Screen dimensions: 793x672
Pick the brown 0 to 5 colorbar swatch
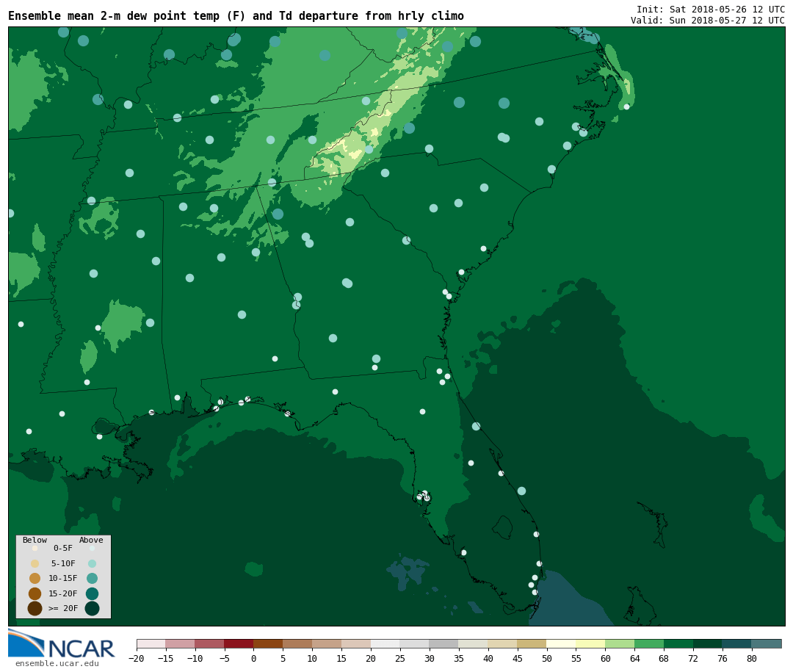pyautogui.click(x=269, y=643)
